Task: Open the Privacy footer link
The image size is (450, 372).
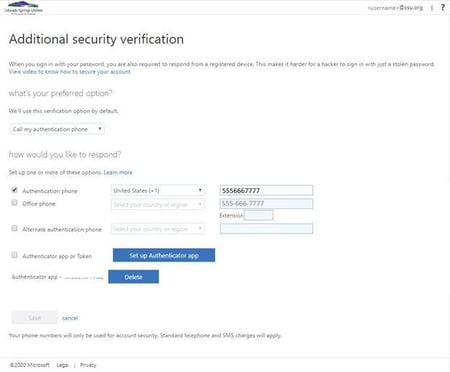Action: pos(88,365)
